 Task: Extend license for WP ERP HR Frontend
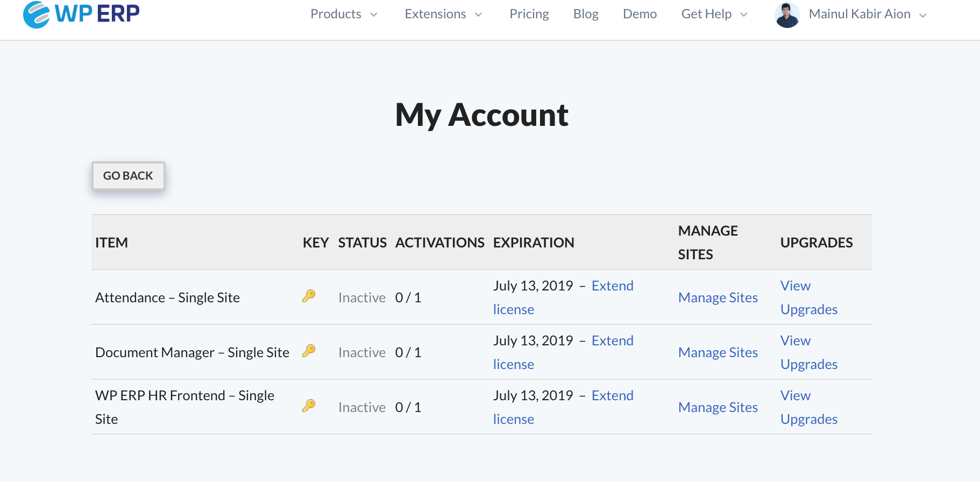click(x=563, y=407)
